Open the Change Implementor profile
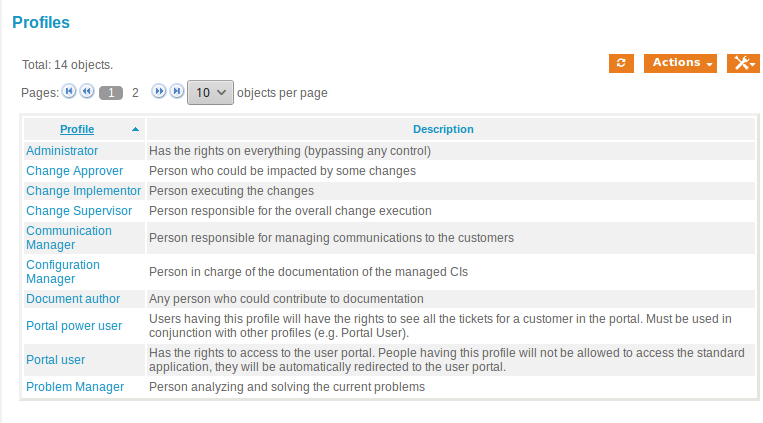 (83, 191)
